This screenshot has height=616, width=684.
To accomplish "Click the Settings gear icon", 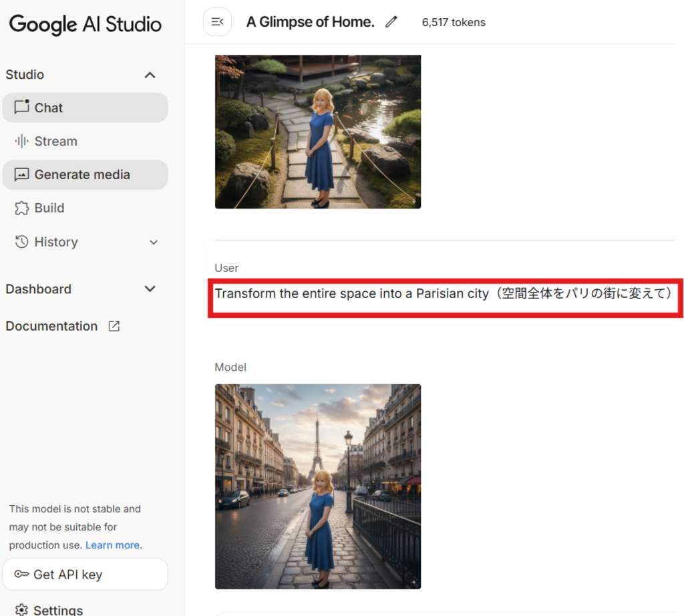I will (x=21, y=609).
